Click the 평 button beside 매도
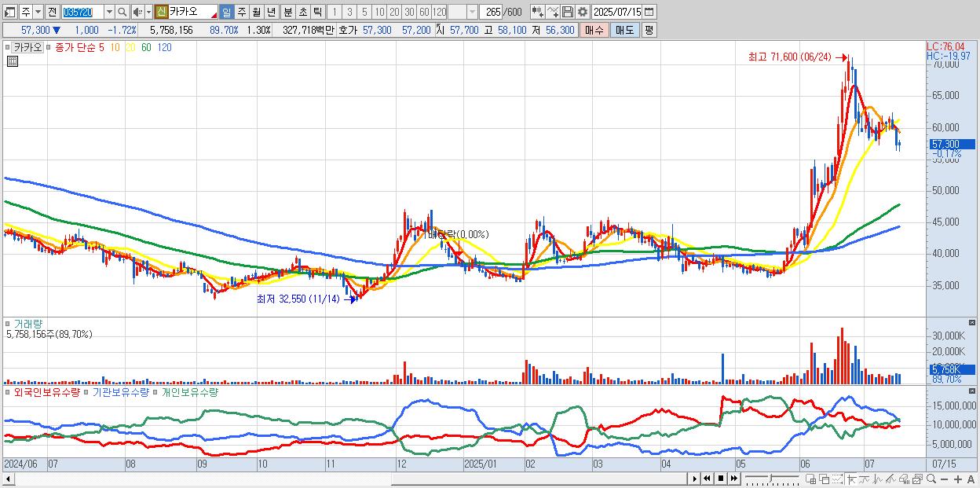This screenshot has width=980, height=488. point(649,30)
